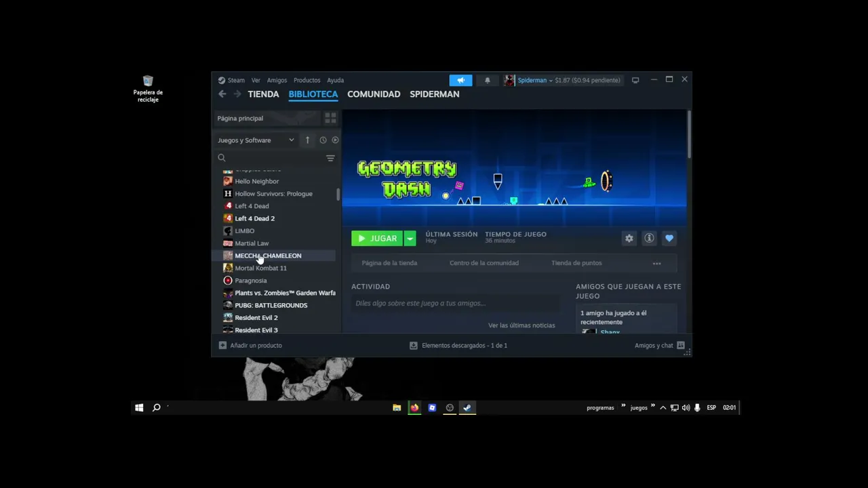Image resolution: width=868 pixels, height=488 pixels.
Task: Open Página de la tienda link
Action: pyautogui.click(x=389, y=263)
